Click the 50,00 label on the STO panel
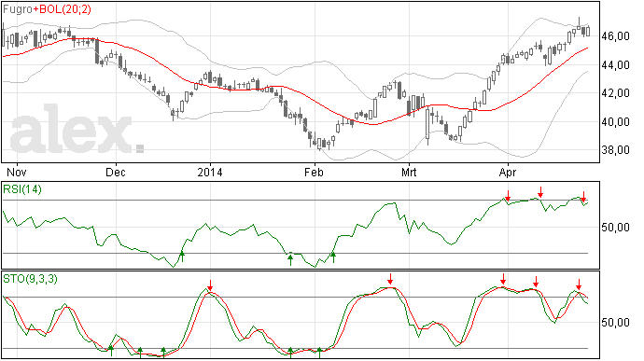Viewport: 644px width, 361px height. point(615,323)
